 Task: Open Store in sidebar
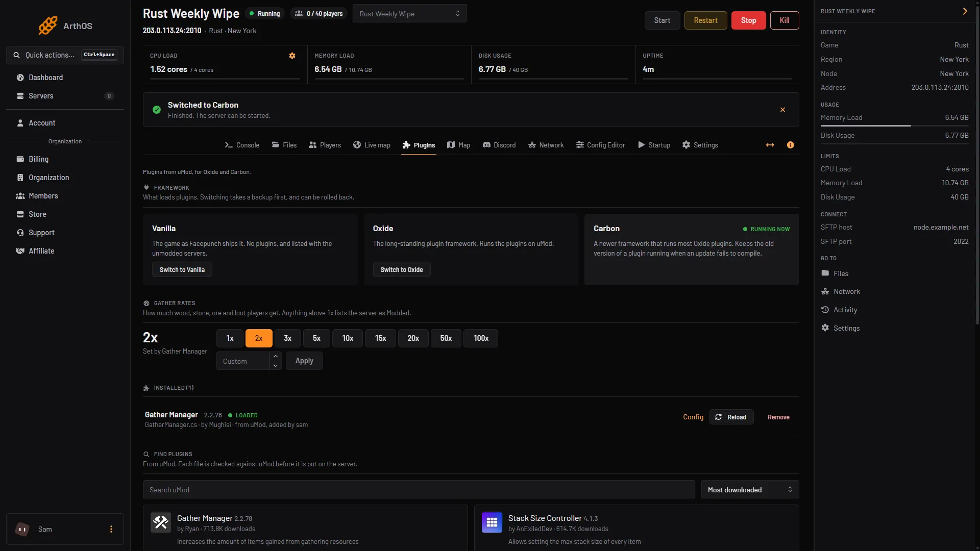point(65,214)
